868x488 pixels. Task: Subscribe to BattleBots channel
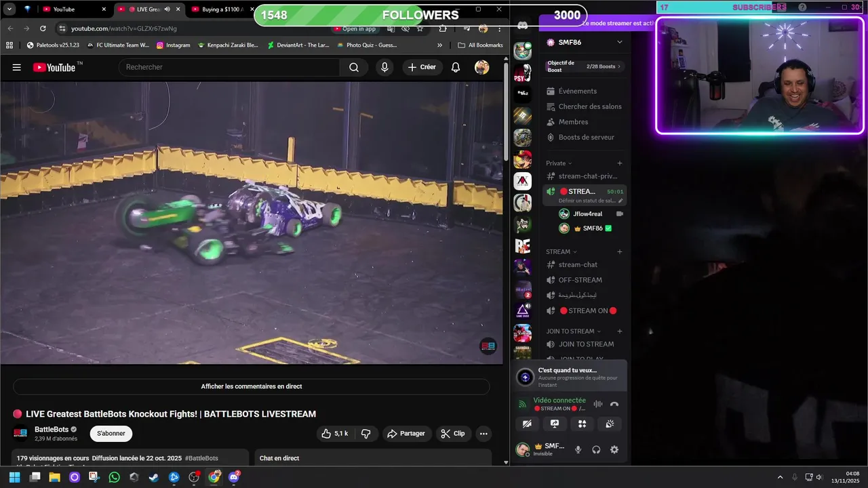point(111,434)
